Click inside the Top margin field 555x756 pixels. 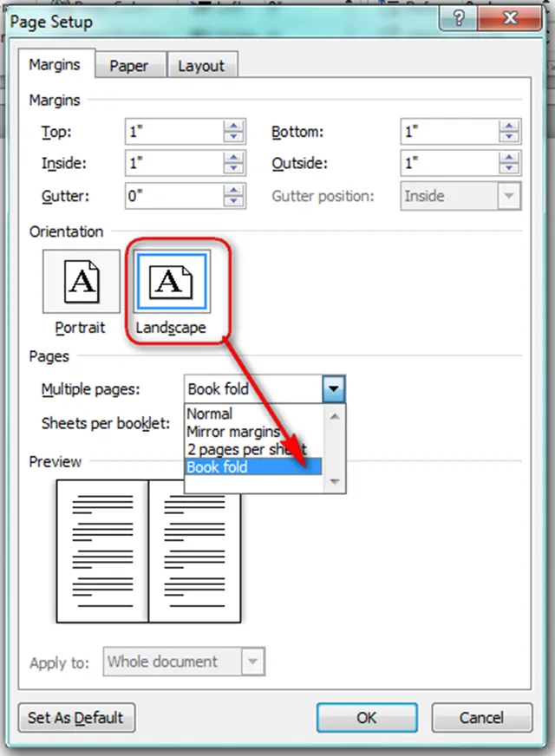click(173, 132)
